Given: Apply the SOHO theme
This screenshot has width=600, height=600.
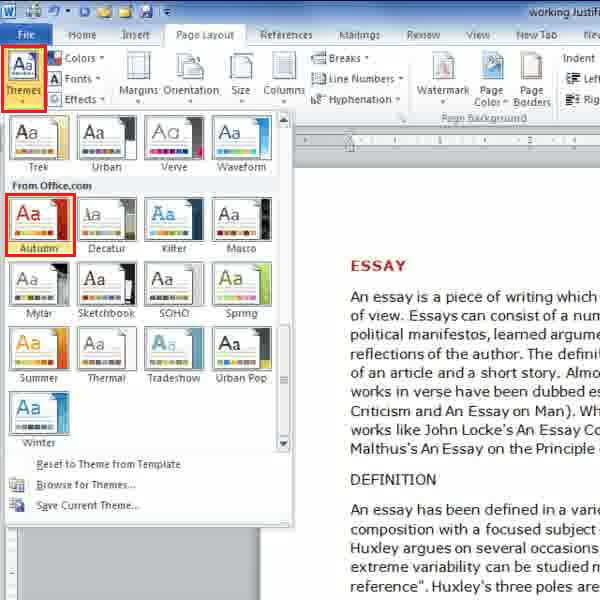Looking at the screenshot, I should (x=174, y=290).
